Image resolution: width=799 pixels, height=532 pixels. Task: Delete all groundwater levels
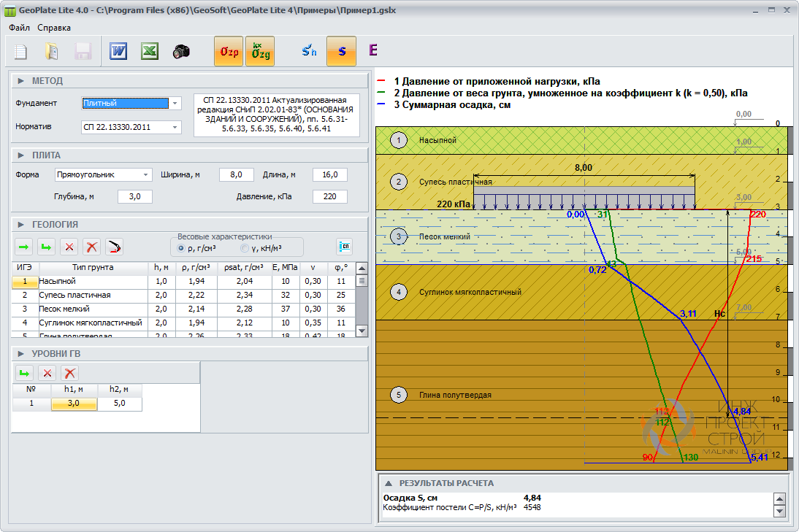pos(70,373)
